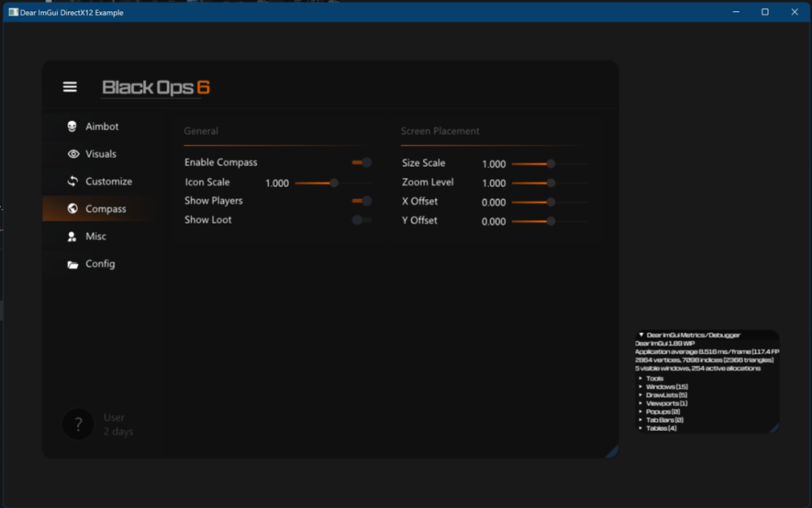Click the Black Ops 6 logo
This screenshot has width=812, height=508.
point(155,88)
